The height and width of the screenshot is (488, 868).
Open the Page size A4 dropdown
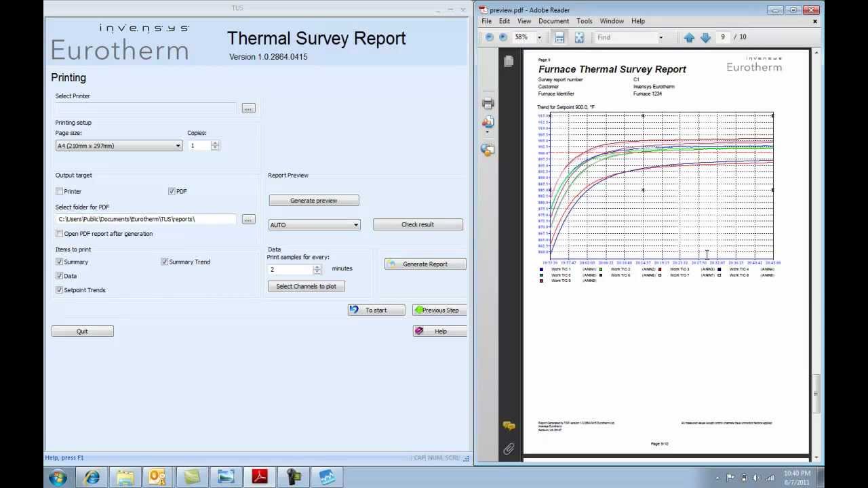click(119, 146)
